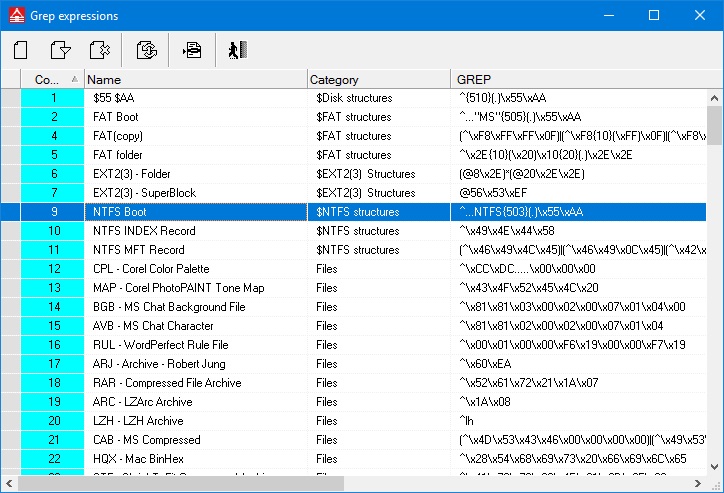Click the row selector beside EXT2(3) - SuperBlock
The height and width of the screenshot is (493, 724).
pyautogui.click(x=10, y=193)
